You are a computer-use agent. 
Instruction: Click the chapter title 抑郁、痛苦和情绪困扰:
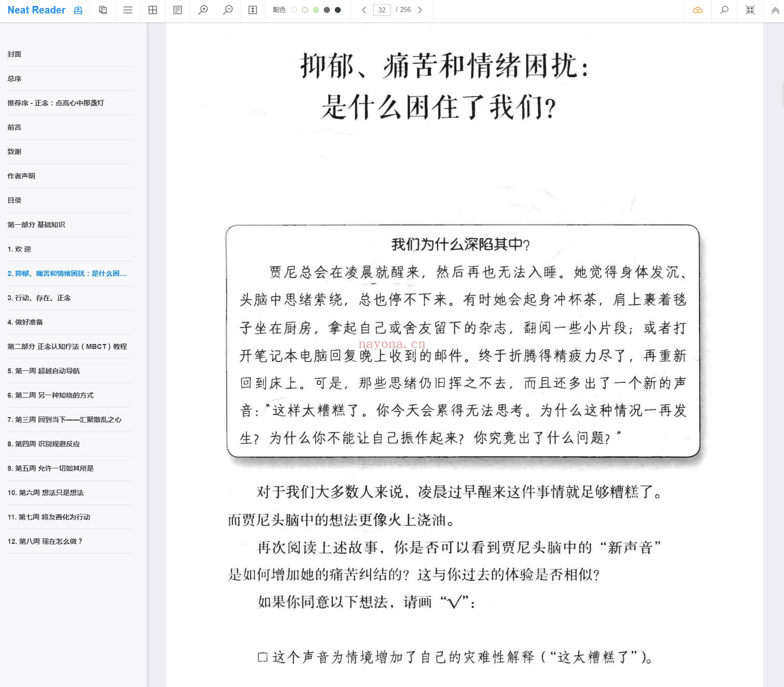pos(444,66)
